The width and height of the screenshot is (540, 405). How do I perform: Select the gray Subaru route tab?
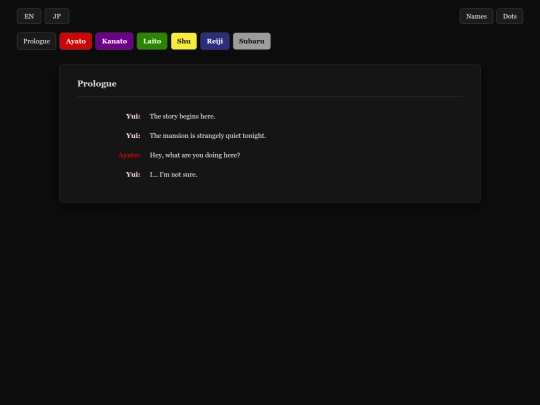[252, 41]
